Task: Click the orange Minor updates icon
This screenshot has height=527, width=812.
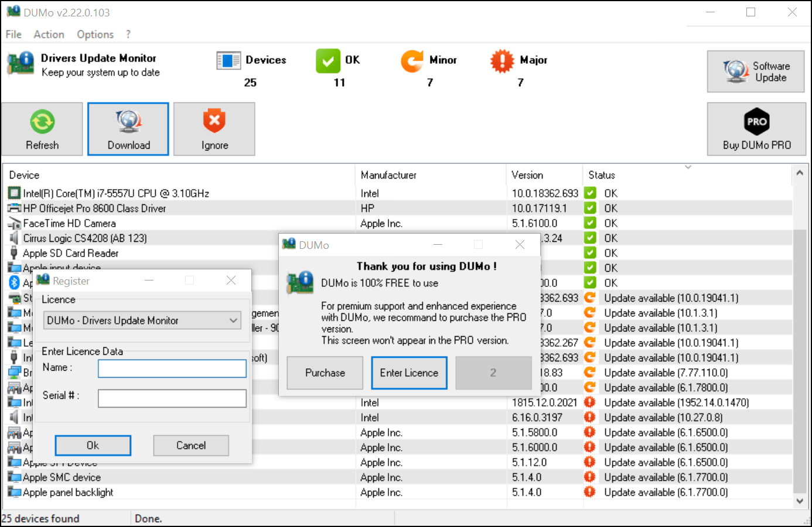Action: [412, 60]
